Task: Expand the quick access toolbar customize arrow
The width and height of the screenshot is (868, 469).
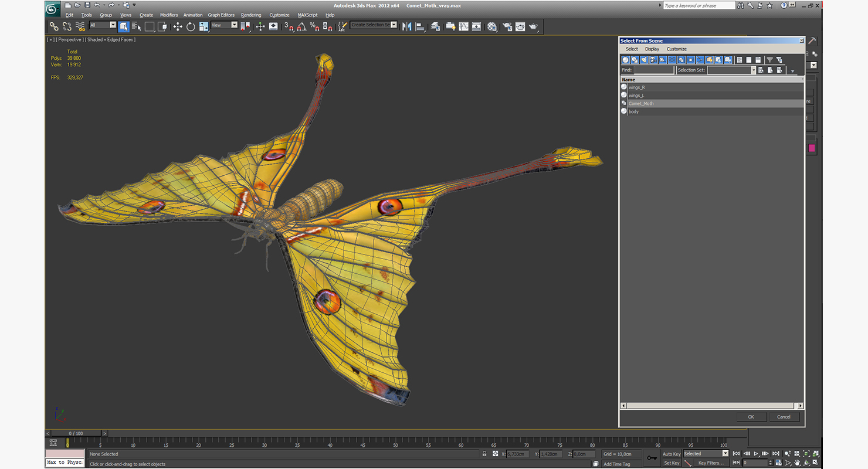Action: [134, 5]
